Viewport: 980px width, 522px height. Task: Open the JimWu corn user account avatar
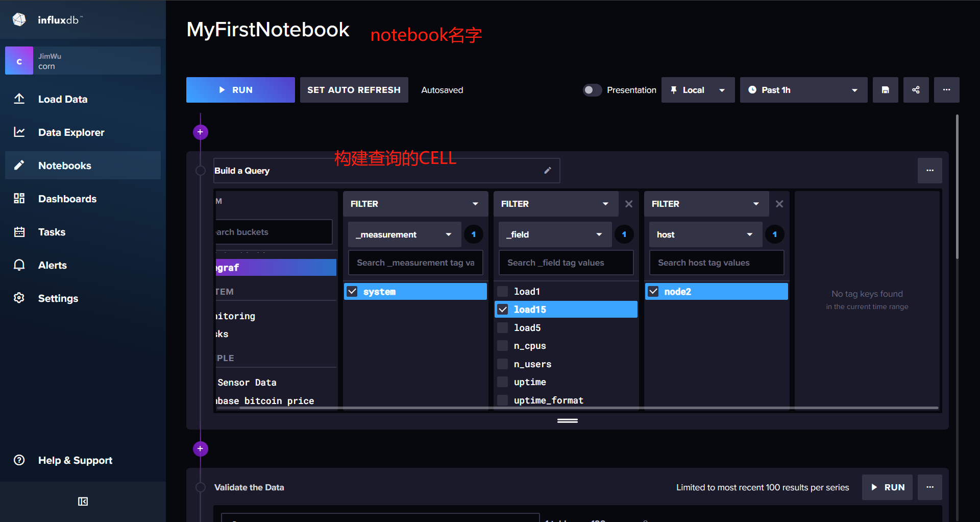click(19, 61)
